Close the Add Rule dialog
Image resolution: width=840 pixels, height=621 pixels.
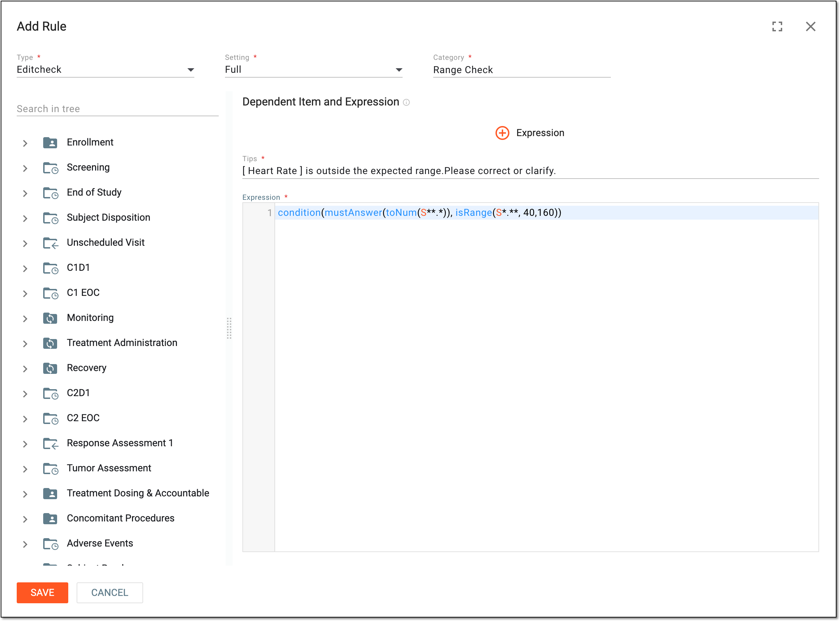[x=810, y=26]
